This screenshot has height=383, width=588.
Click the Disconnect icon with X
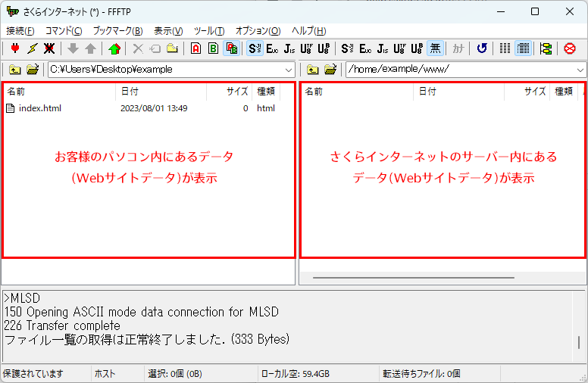point(49,48)
